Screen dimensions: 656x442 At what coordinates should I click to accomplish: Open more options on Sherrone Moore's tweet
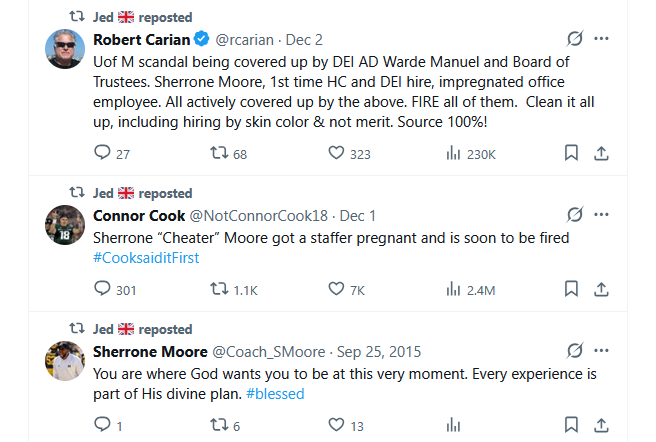pyautogui.click(x=601, y=351)
